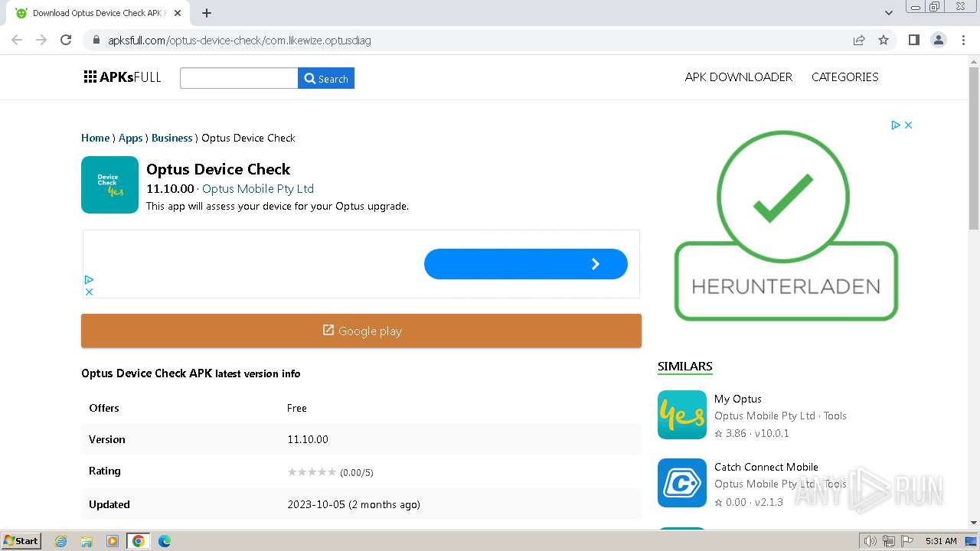Open media player taskbar icon
The width and height of the screenshot is (980, 551).
pos(113,540)
